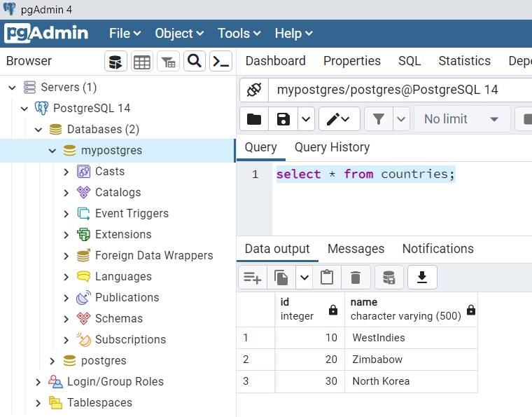This screenshot has width=532, height=417.
Task: Click in the SQL query editor text
Action: click(365, 175)
